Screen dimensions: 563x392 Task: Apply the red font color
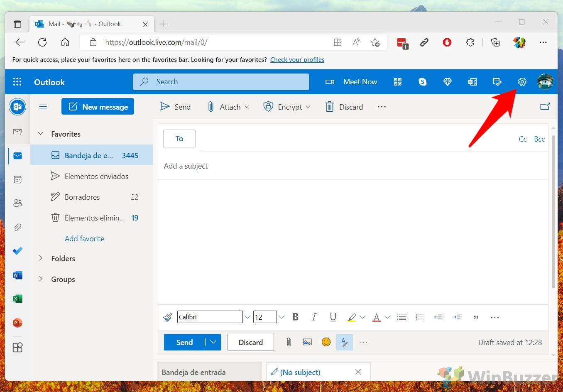(377, 317)
